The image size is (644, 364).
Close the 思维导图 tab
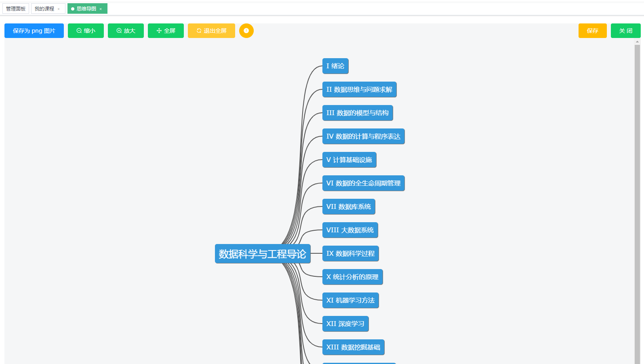[x=101, y=8]
